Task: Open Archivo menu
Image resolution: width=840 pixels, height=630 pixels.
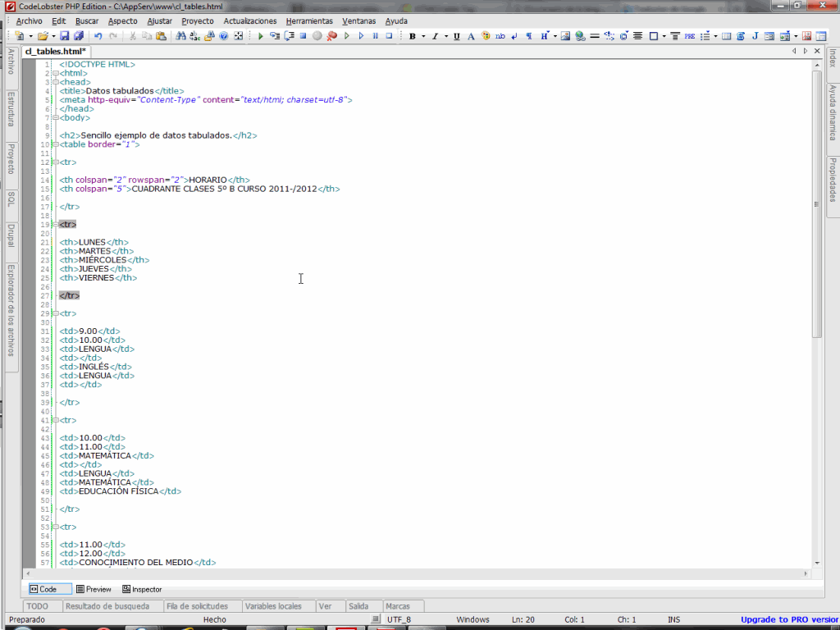Action: [x=29, y=21]
